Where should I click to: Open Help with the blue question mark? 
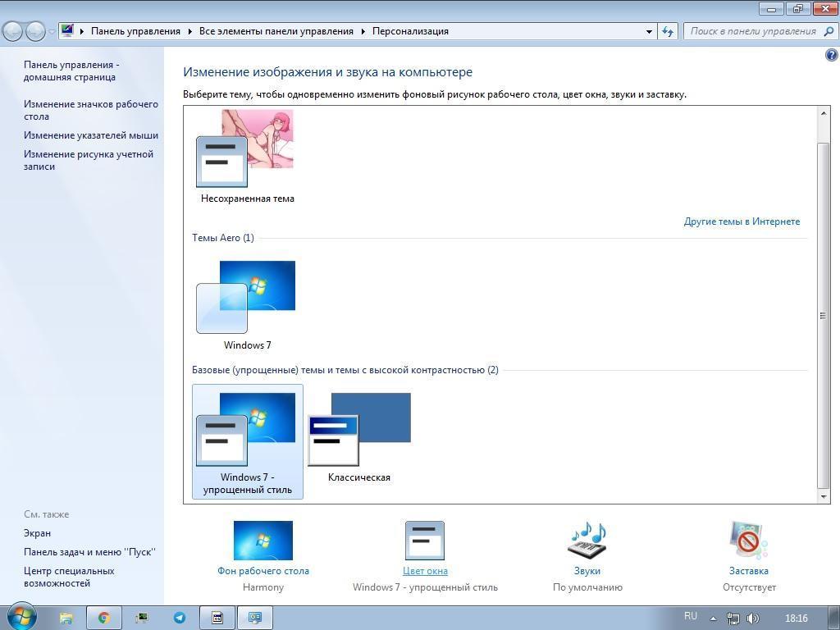[832, 55]
